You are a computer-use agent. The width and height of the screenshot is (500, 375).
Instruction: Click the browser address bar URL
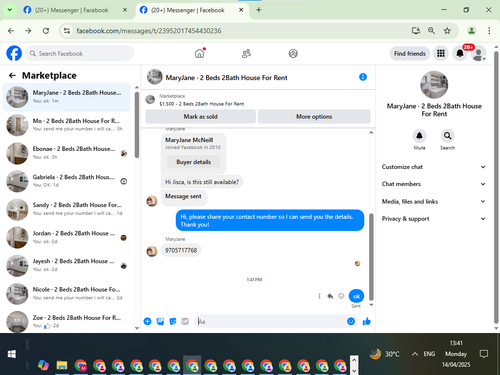(x=149, y=31)
